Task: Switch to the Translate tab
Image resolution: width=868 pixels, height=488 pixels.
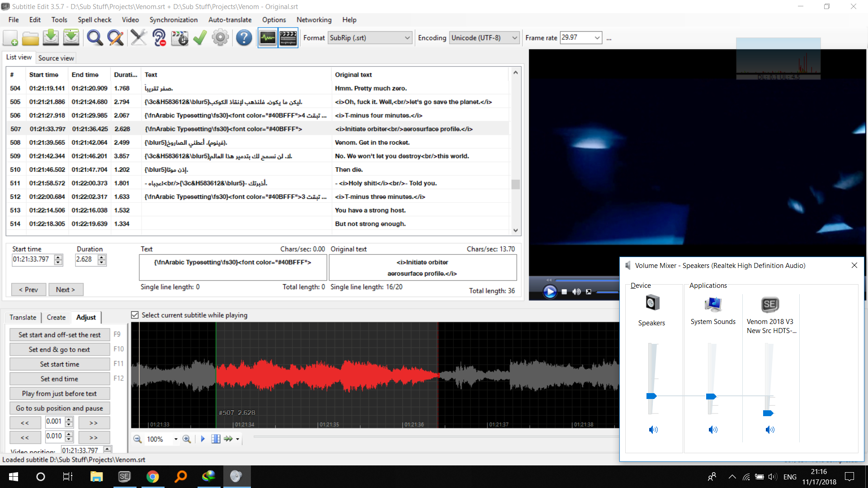Action: [23, 317]
